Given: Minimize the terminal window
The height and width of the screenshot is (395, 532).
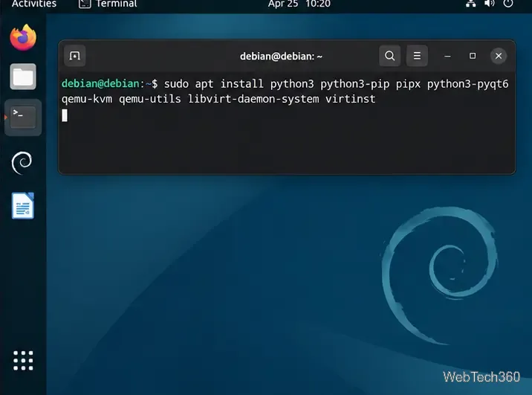Looking at the screenshot, I should [x=447, y=56].
